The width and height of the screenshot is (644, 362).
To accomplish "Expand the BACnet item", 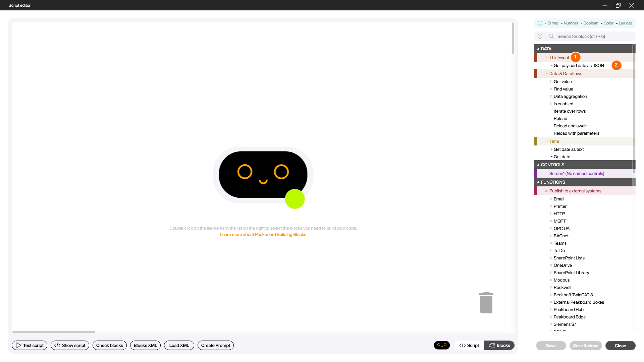I will 551,236.
